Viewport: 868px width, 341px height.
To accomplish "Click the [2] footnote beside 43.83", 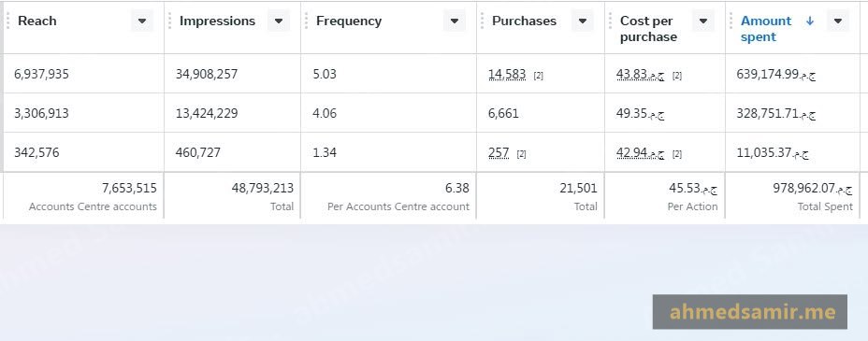I will (676, 76).
